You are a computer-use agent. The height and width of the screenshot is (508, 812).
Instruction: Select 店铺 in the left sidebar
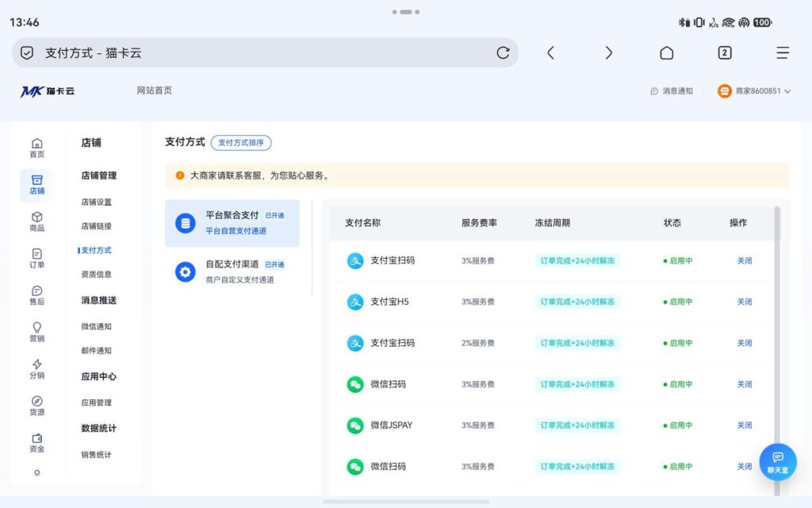pyautogui.click(x=36, y=185)
